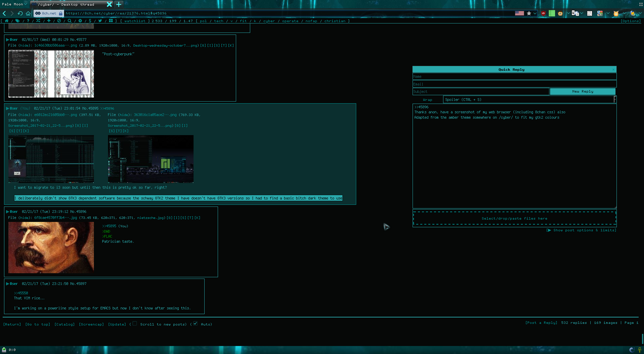This screenshot has height=354, width=644.
Task: Open the nofap board link
Action: coord(311,21)
